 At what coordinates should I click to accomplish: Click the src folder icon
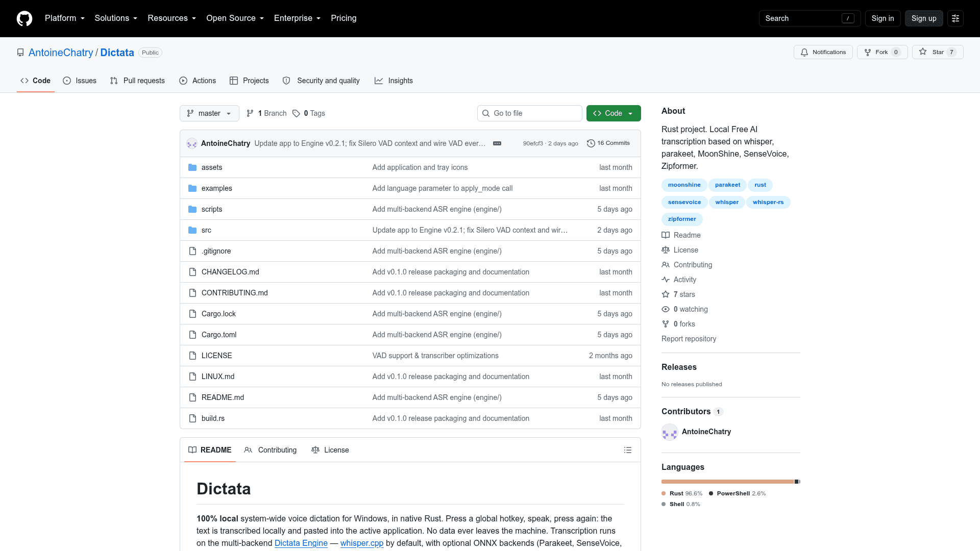(x=192, y=230)
